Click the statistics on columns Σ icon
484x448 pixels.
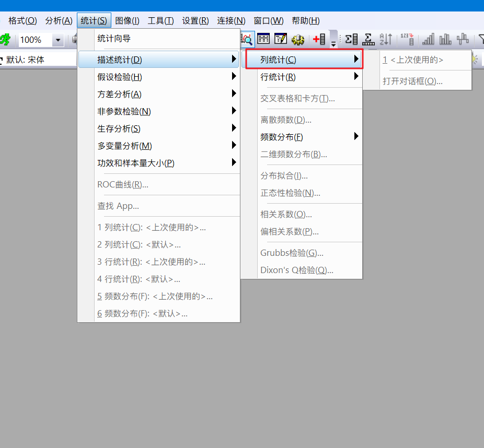click(350, 39)
